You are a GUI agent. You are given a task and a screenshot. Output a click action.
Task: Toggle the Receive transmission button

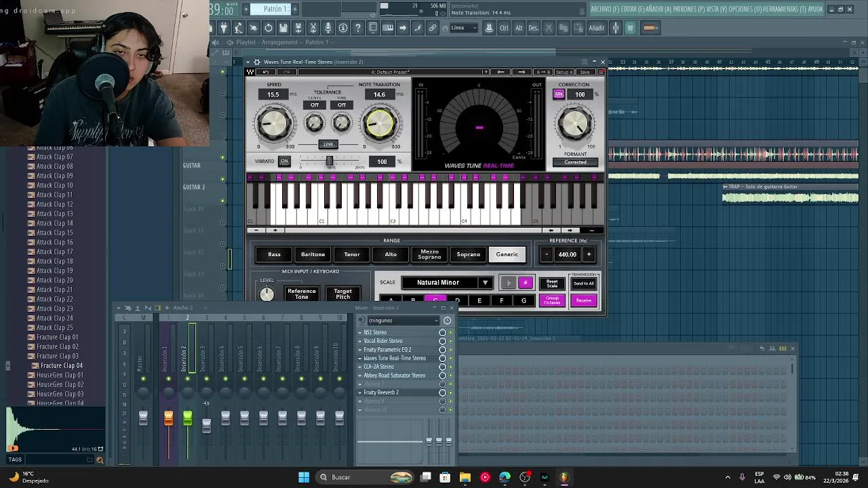pyautogui.click(x=584, y=300)
